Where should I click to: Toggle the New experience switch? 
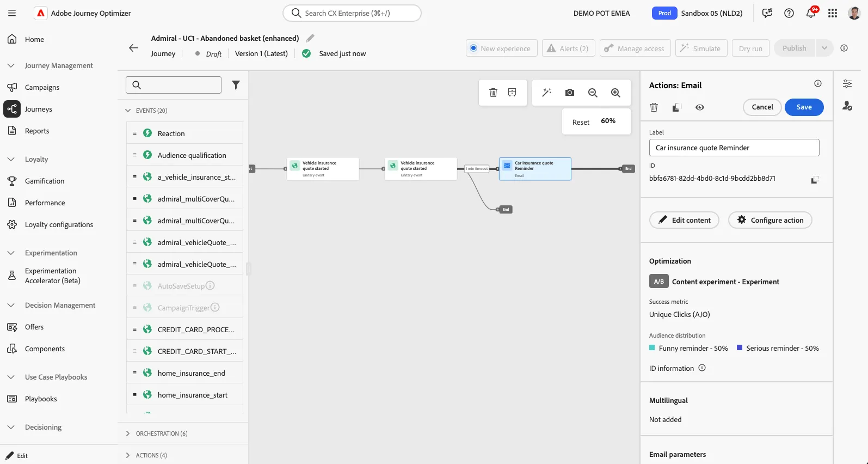(501, 48)
